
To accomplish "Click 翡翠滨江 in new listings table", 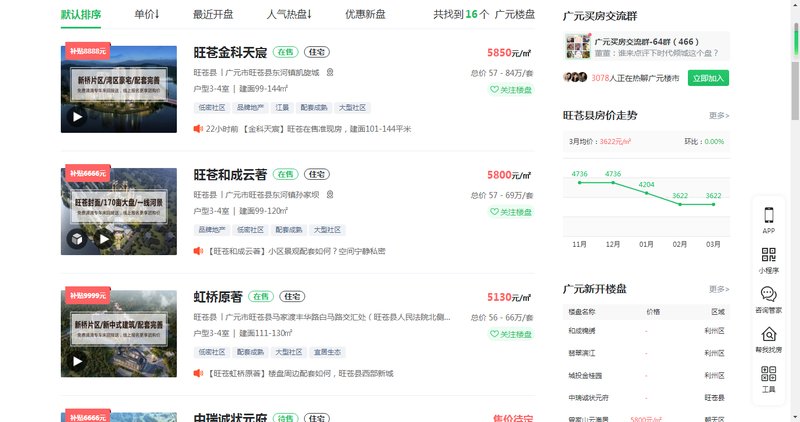I will click(582, 353).
